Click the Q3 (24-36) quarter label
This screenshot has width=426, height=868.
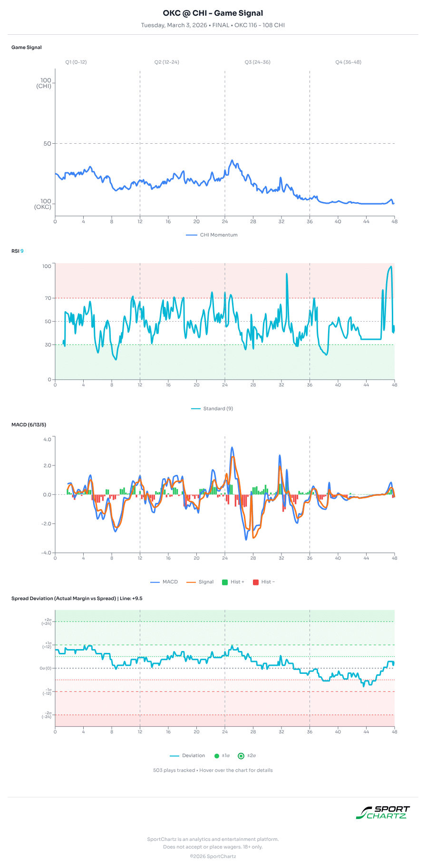click(258, 62)
